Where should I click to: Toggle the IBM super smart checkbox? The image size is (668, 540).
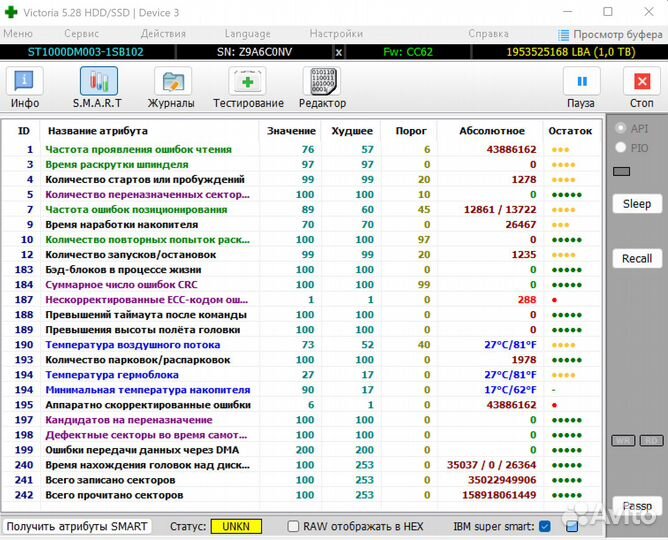[545, 526]
